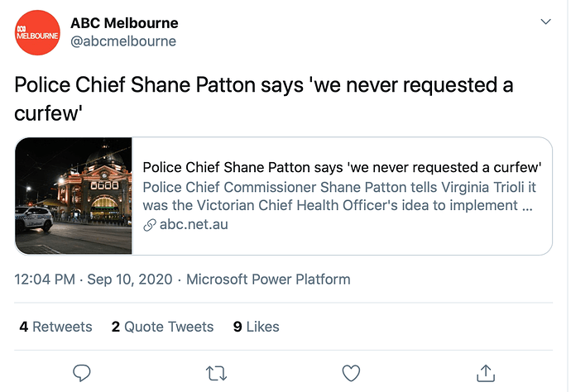Open the Microsoft Power Platform source link
The height and width of the screenshot is (392, 571).
pos(268,280)
